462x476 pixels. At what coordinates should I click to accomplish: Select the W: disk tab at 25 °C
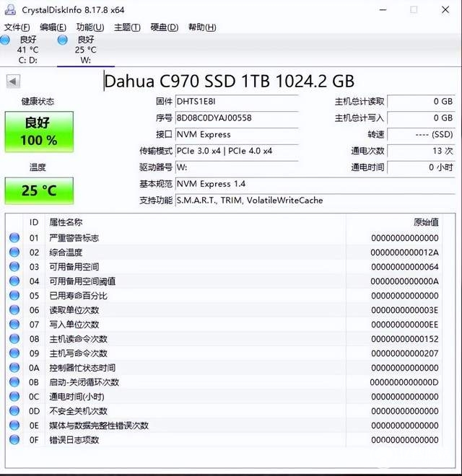[86, 50]
